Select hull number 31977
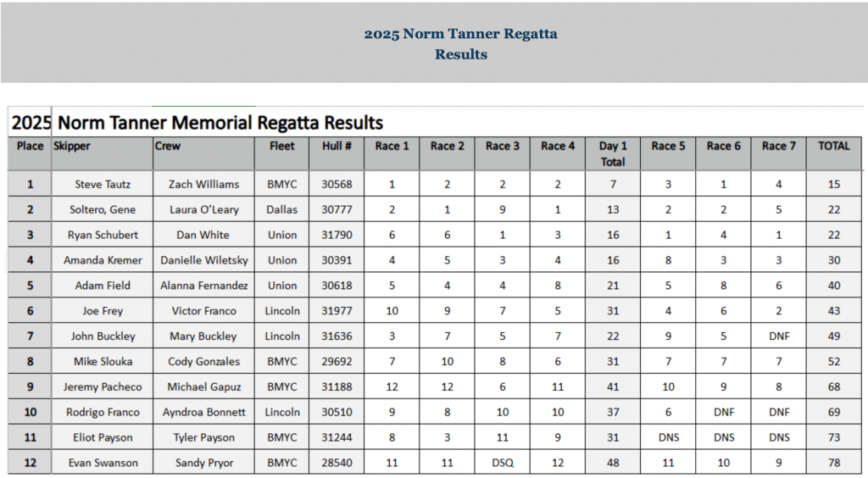Viewport: 868px width, 478px height. click(337, 311)
